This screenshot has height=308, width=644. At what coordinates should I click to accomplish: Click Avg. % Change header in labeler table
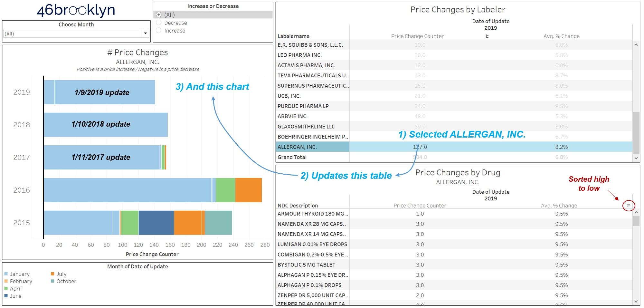561,36
